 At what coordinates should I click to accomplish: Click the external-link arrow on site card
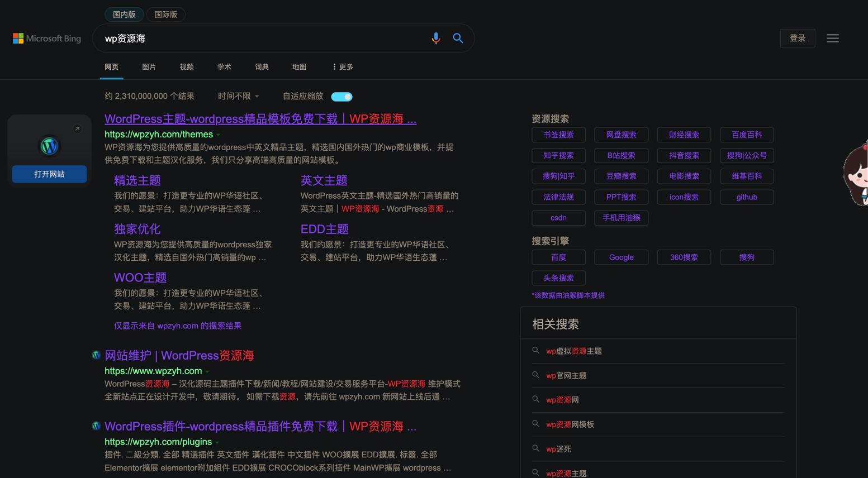pyautogui.click(x=77, y=129)
